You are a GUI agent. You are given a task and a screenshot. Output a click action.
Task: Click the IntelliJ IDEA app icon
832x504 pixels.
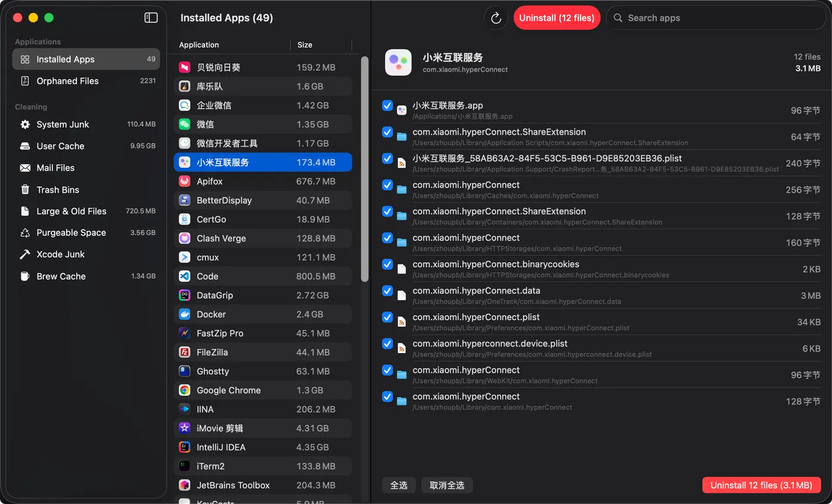[185, 448]
